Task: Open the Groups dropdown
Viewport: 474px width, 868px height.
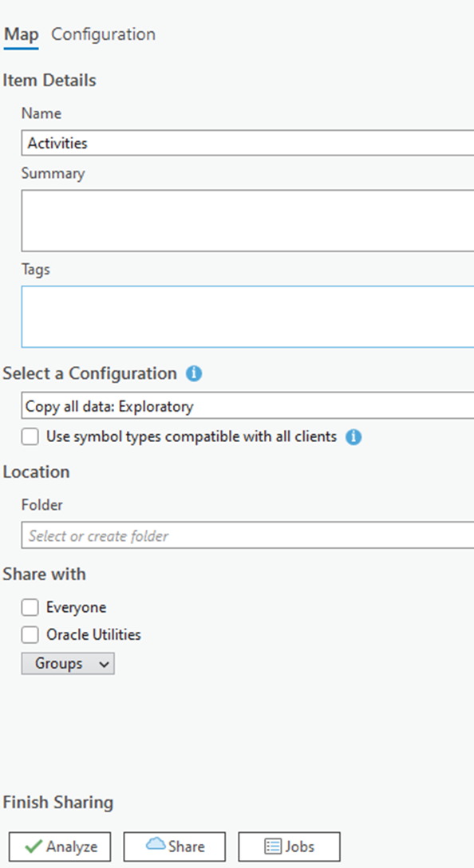Action: [68, 663]
